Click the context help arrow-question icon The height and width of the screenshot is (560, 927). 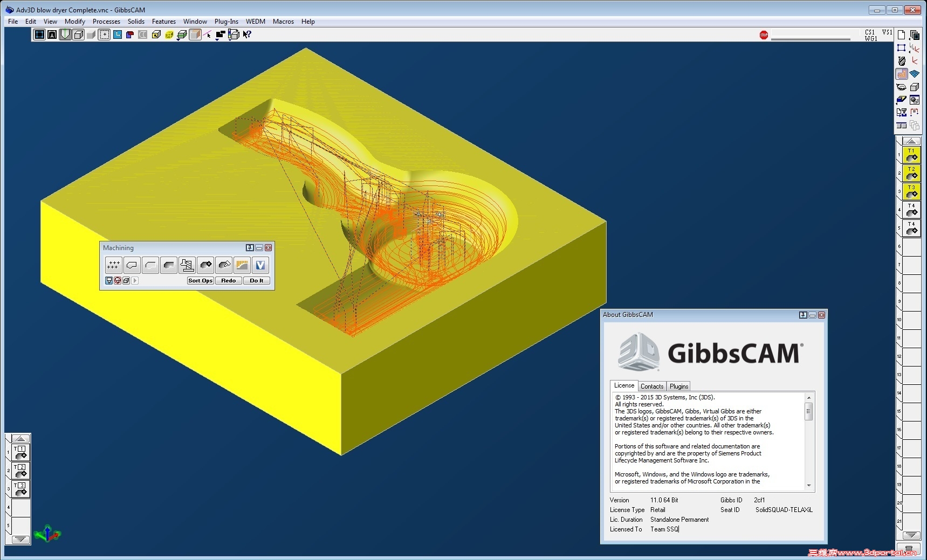(247, 34)
